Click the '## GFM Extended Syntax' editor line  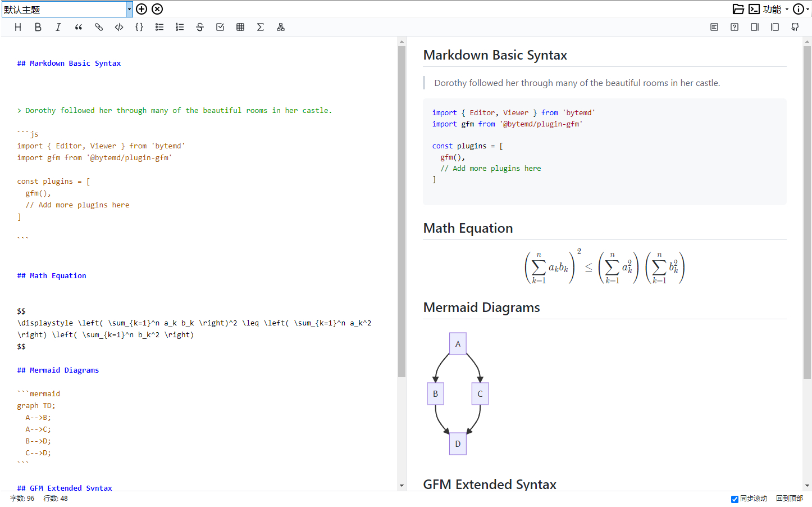pos(65,488)
